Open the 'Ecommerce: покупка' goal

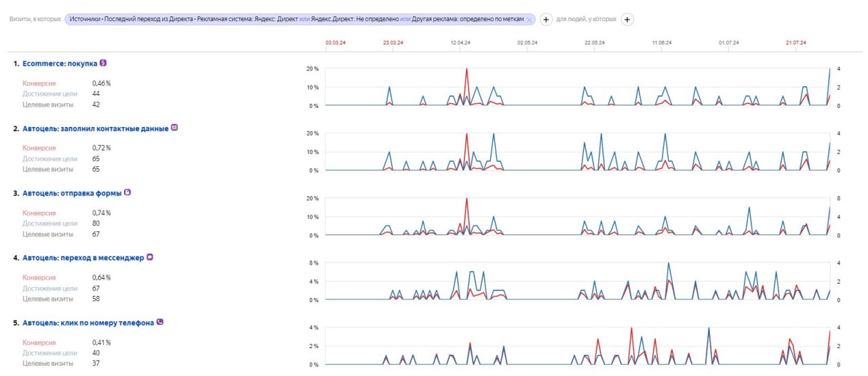coord(60,63)
